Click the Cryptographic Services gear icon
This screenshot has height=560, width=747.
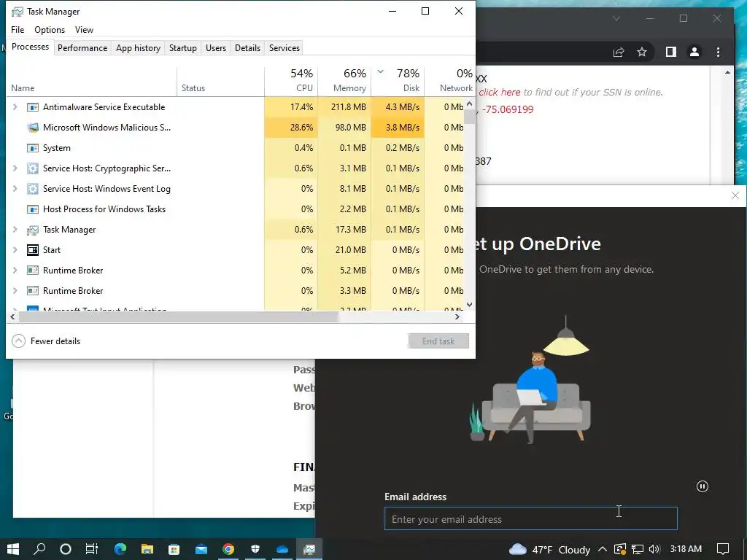click(x=32, y=168)
